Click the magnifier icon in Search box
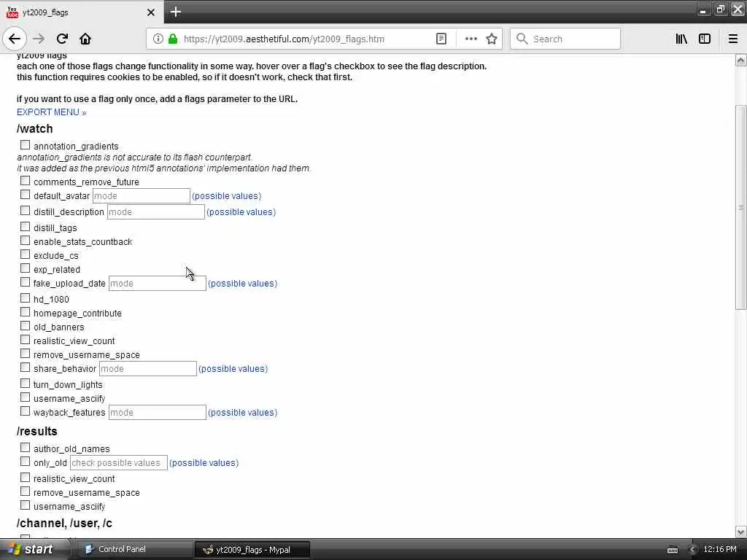This screenshot has height=560, width=747. (522, 39)
